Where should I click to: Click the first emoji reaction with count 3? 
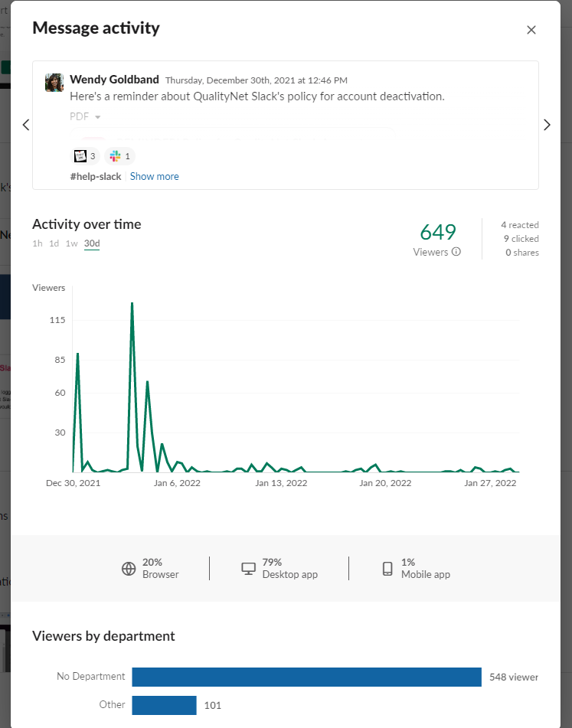[x=85, y=156]
